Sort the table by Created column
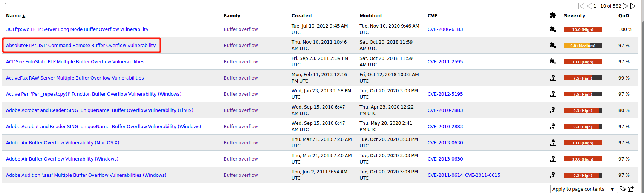Screen dimensions: 644x193 [301, 16]
